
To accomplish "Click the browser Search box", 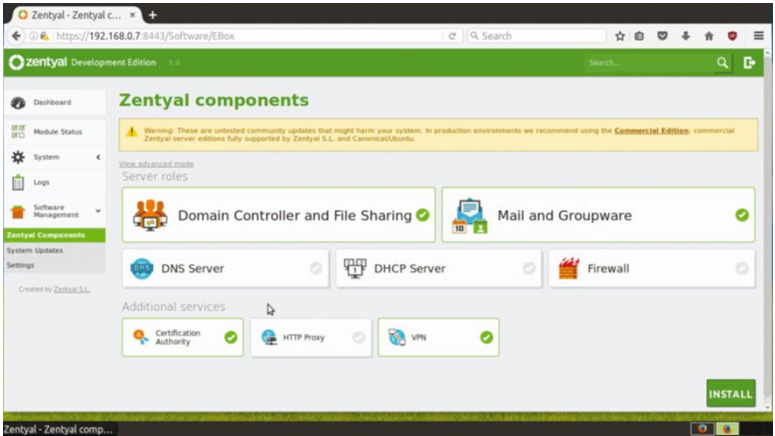I will click(537, 36).
